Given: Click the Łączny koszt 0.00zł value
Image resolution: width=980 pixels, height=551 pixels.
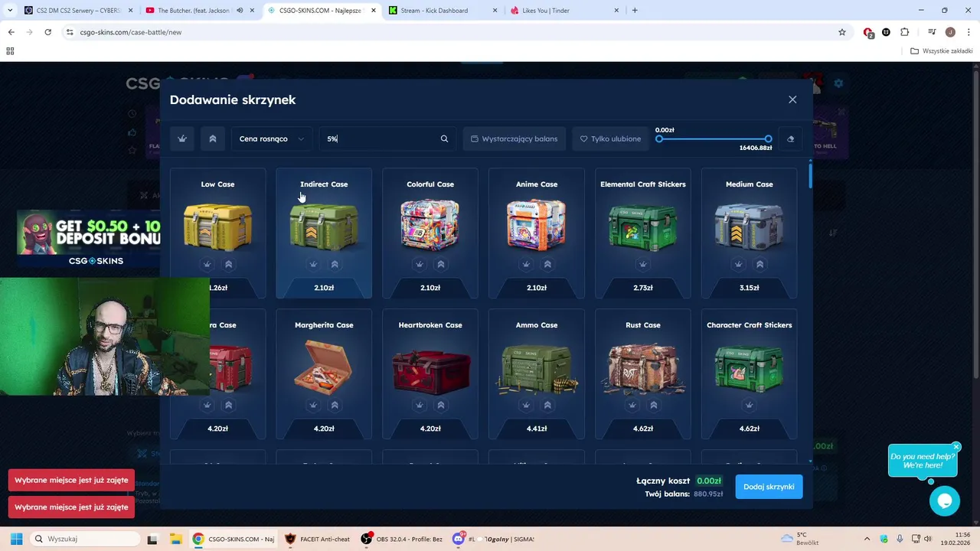Looking at the screenshot, I should [x=709, y=481].
